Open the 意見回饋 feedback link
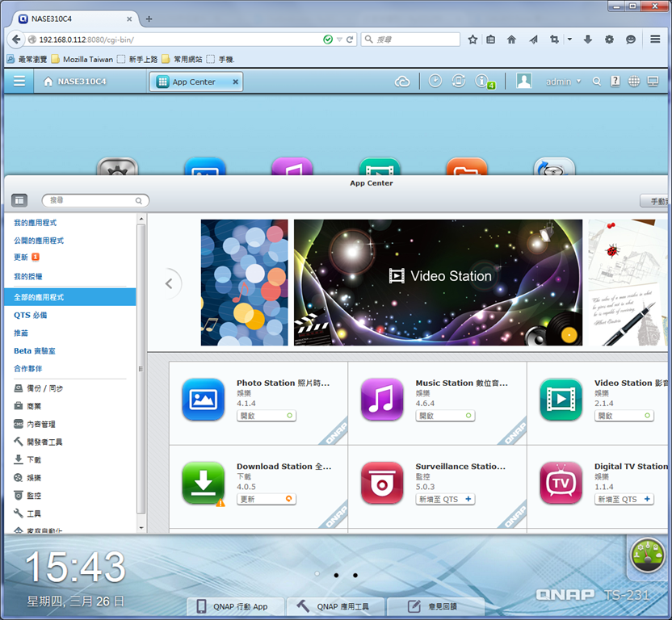Viewport: 672px width, 620px height. (x=436, y=607)
